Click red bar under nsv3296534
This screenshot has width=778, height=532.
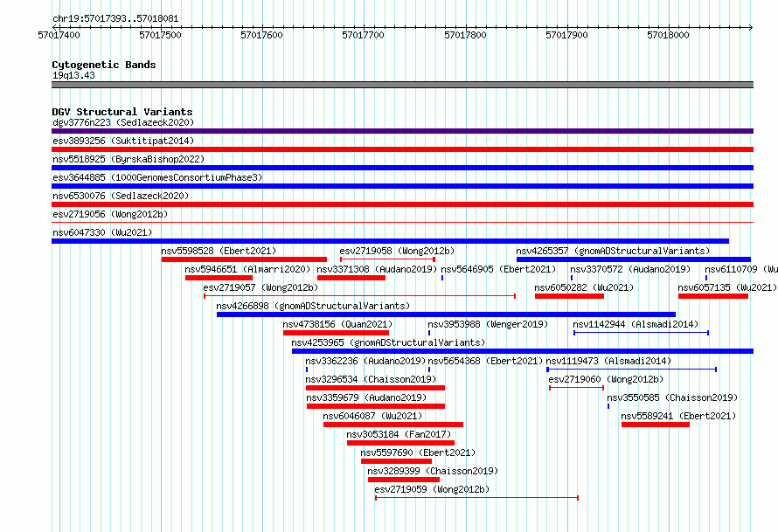[376, 388]
